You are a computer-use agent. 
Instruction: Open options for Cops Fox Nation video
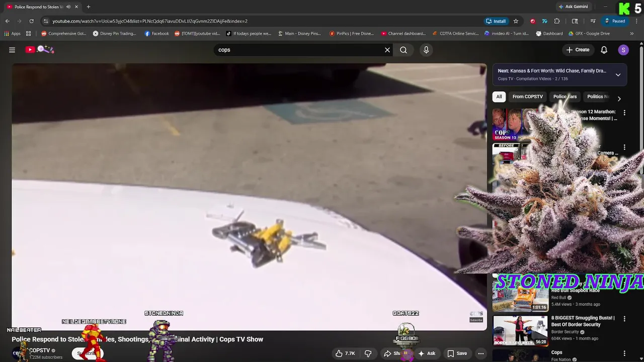624,353
